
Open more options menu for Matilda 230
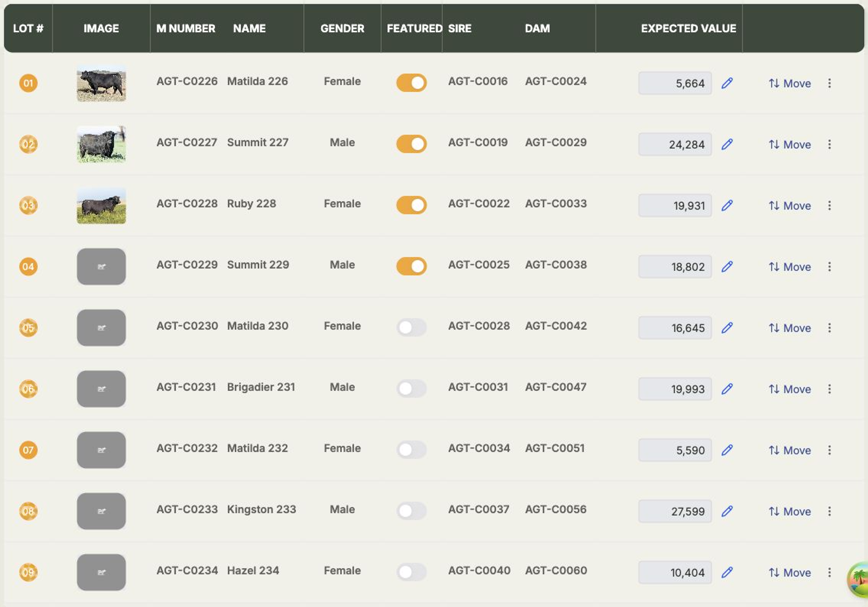(x=829, y=328)
